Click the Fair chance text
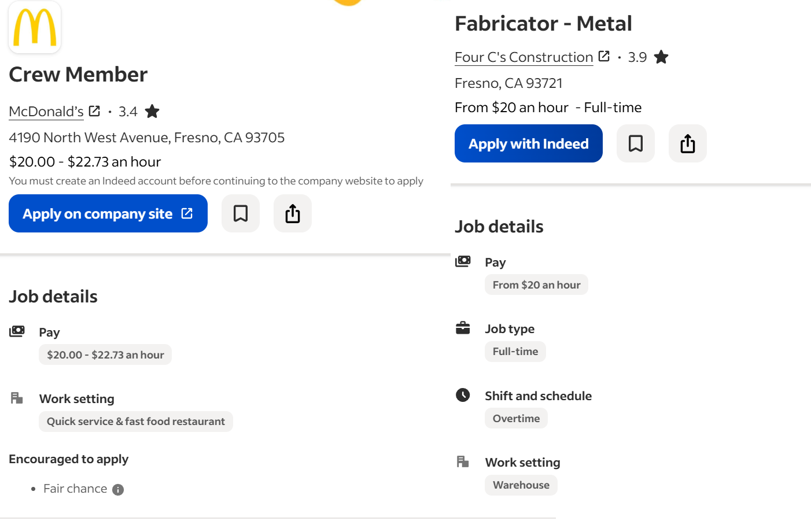Viewport: 811px width, 532px height. [75, 489]
